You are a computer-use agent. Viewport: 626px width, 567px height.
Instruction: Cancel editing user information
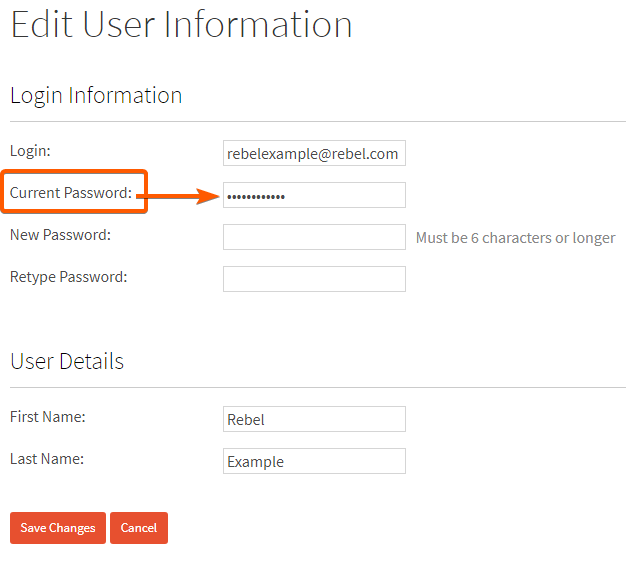coord(139,528)
